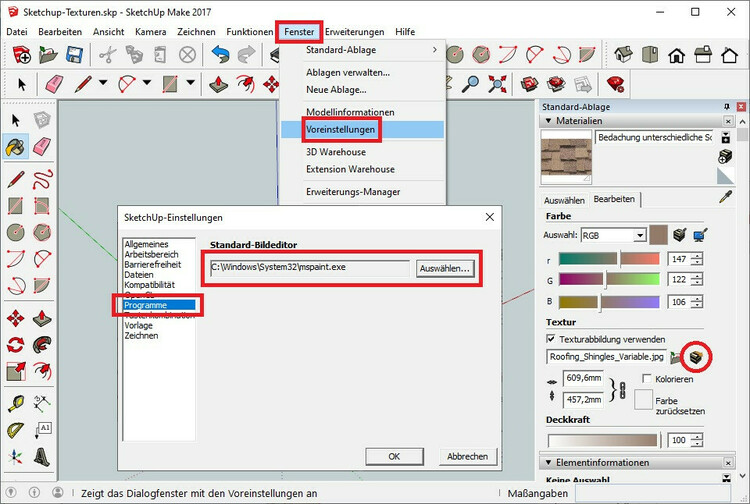Switch to the Auswählen tab

564,200
